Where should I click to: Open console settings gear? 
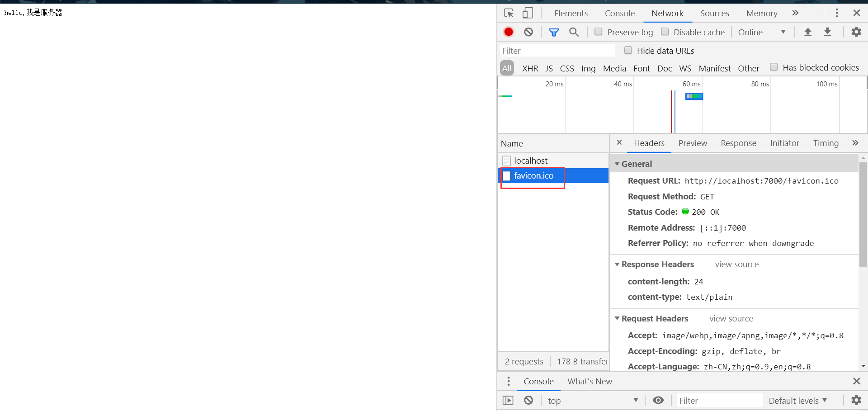856,400
